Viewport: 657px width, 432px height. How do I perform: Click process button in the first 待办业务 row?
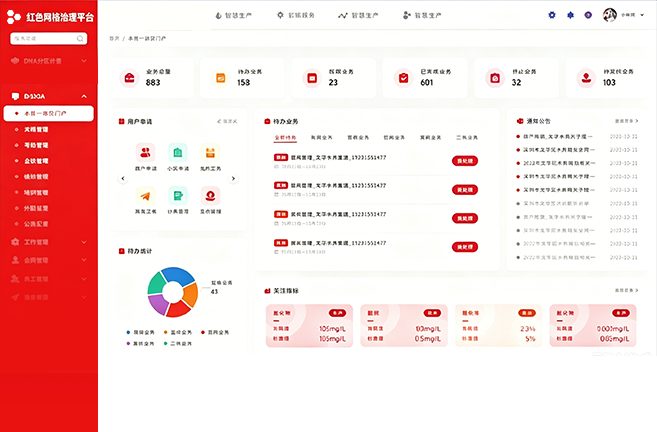click(x=465, y=161)
